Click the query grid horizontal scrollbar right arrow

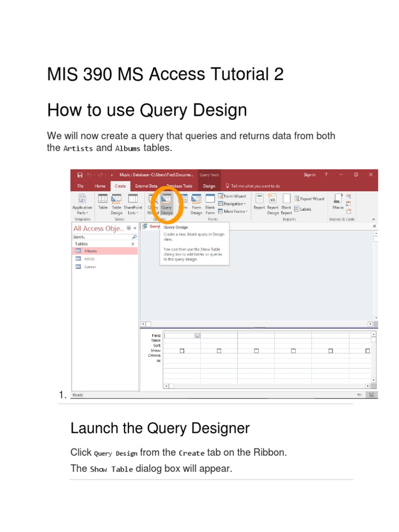(368, 386)
